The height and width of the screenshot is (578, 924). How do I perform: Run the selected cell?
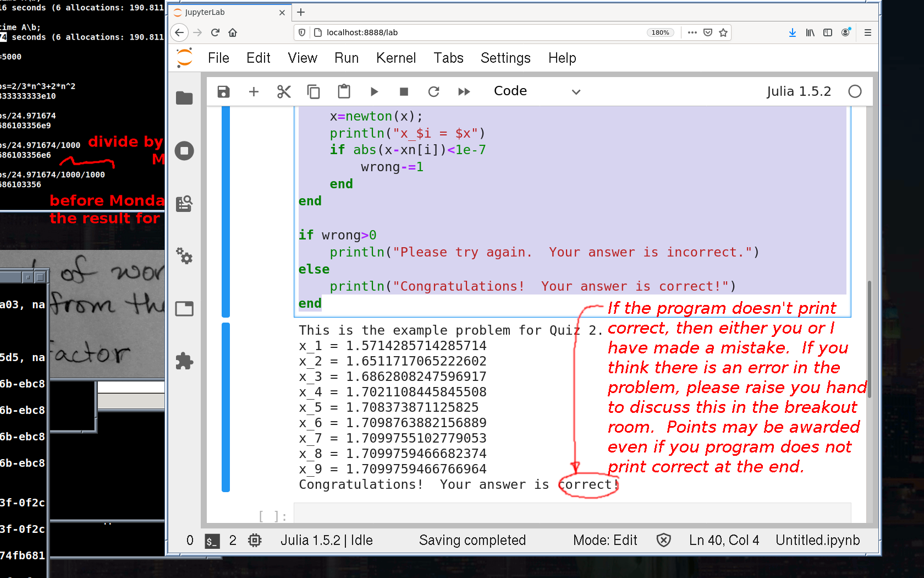pos(374,92)
